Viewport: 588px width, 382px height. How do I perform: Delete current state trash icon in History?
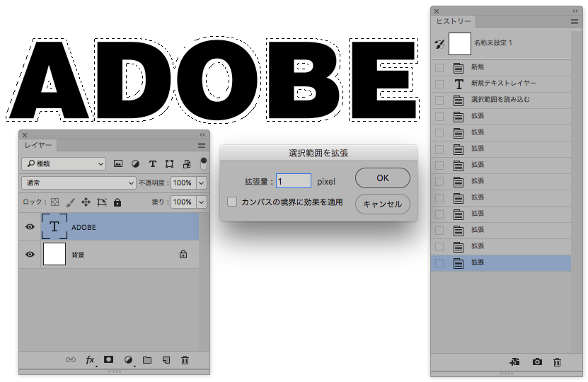point(558,362)
